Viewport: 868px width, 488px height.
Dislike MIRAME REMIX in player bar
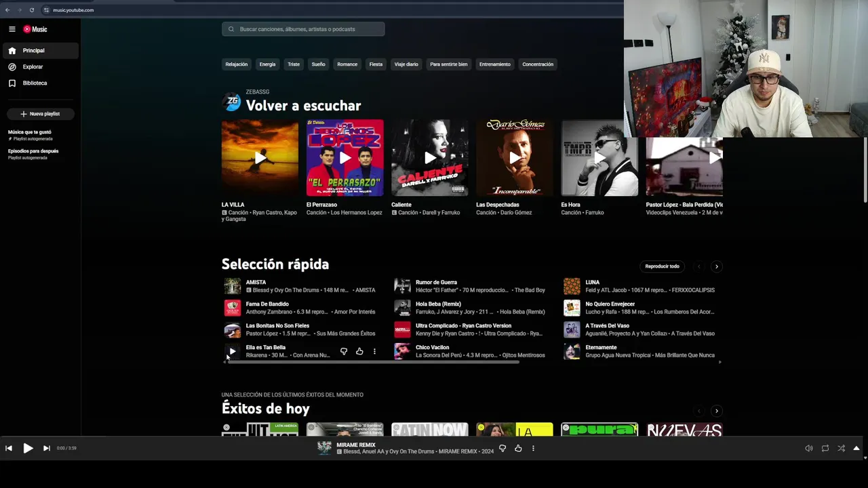(502, 448)
